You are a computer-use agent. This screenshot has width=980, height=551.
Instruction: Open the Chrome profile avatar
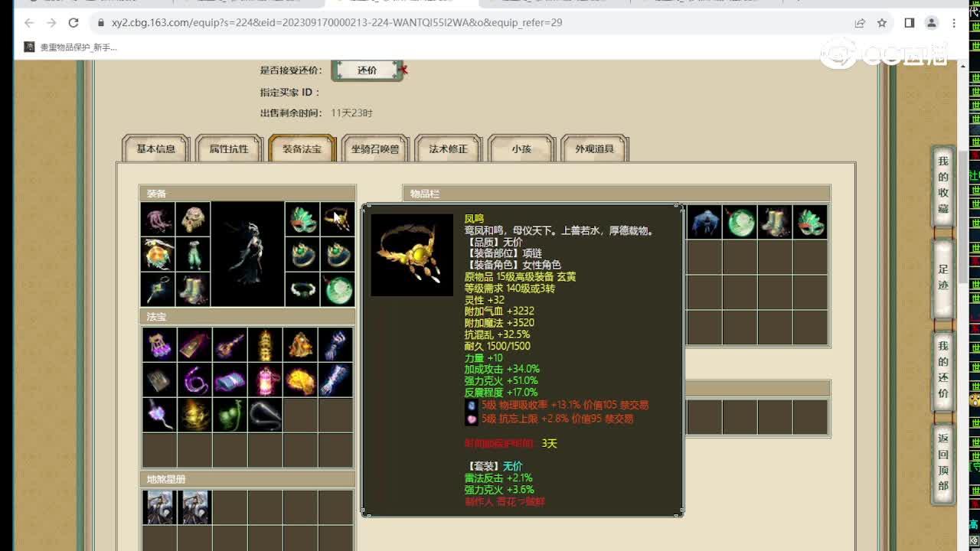932,23
